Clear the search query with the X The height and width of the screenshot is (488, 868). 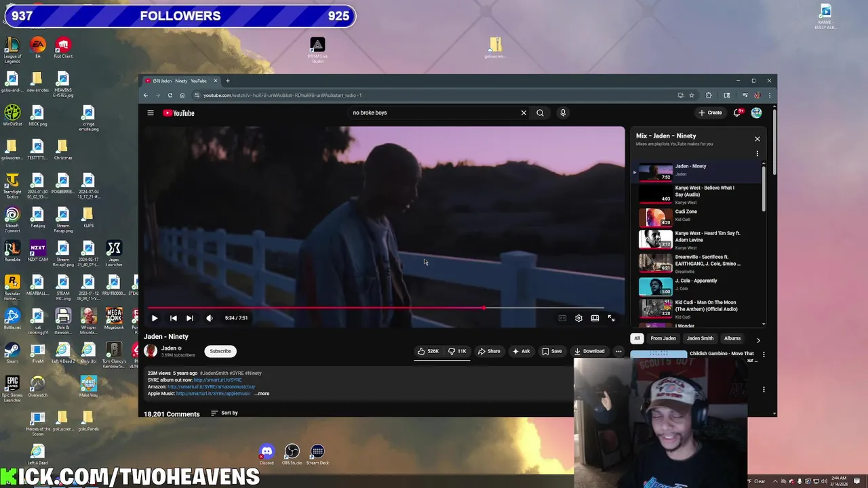click(x=524, y=113)
